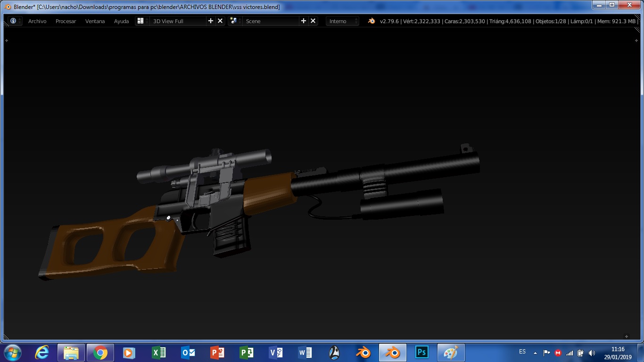The image size is (644, 362).
Task: Switch to the highlighted Blender taskbar button
Action: 392,353
